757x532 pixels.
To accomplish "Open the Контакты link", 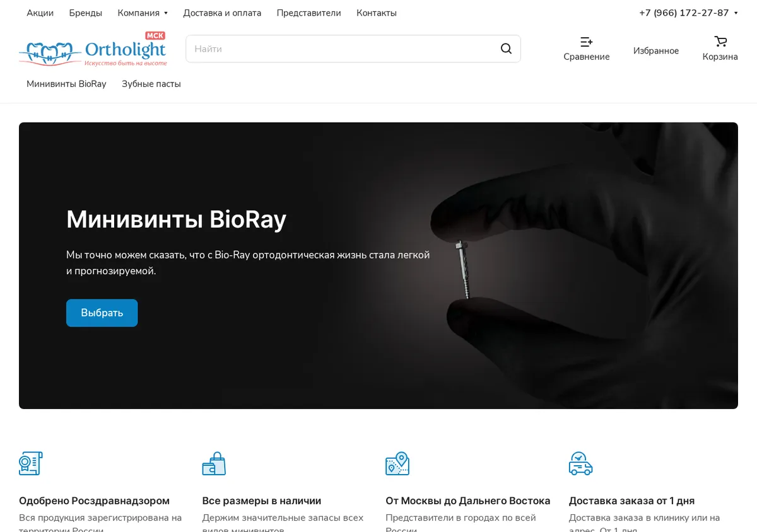I will 377,13.
